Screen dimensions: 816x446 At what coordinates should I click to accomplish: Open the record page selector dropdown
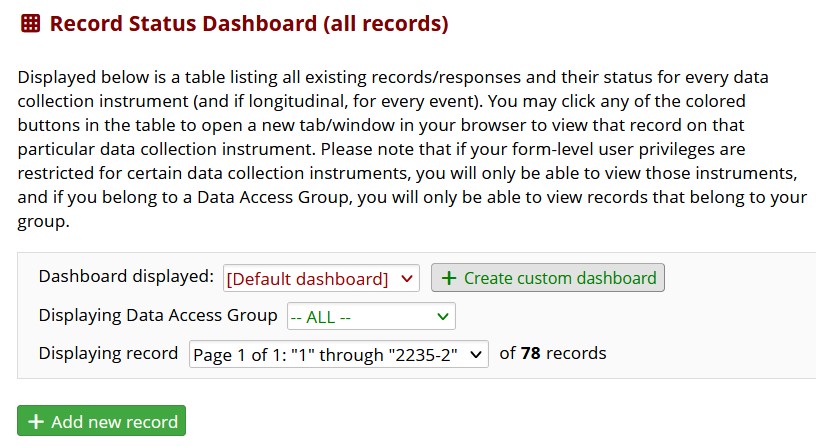[338, 354]
